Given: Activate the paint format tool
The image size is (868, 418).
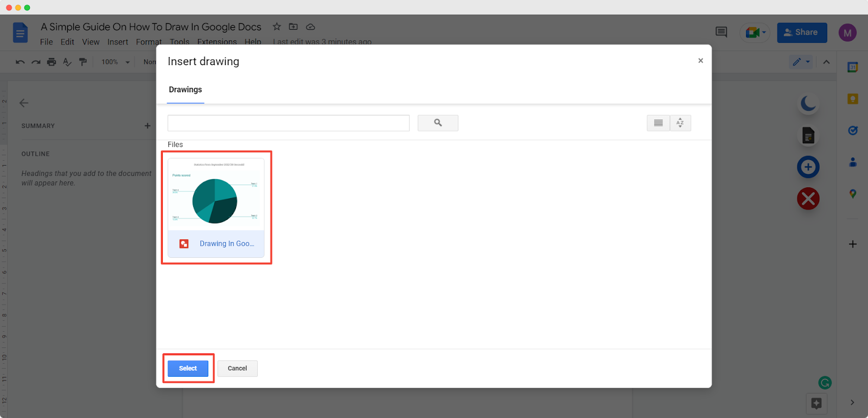Looking at the screenshot, I should coord(83,62).
